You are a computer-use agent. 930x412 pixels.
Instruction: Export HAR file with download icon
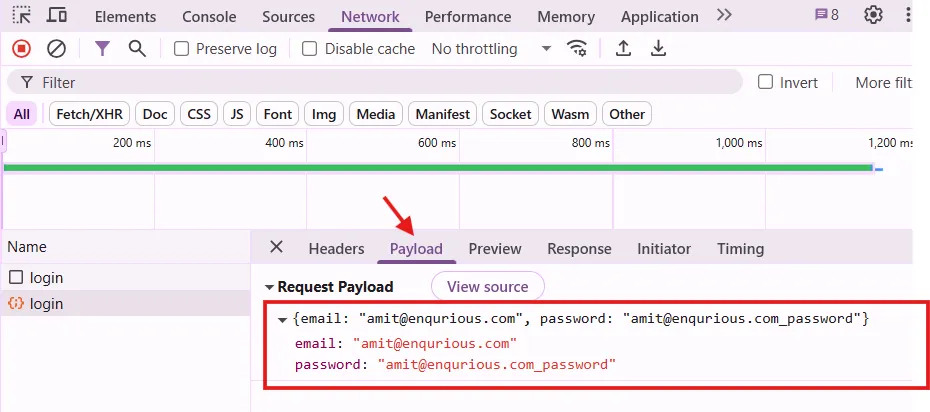[658, 49]
